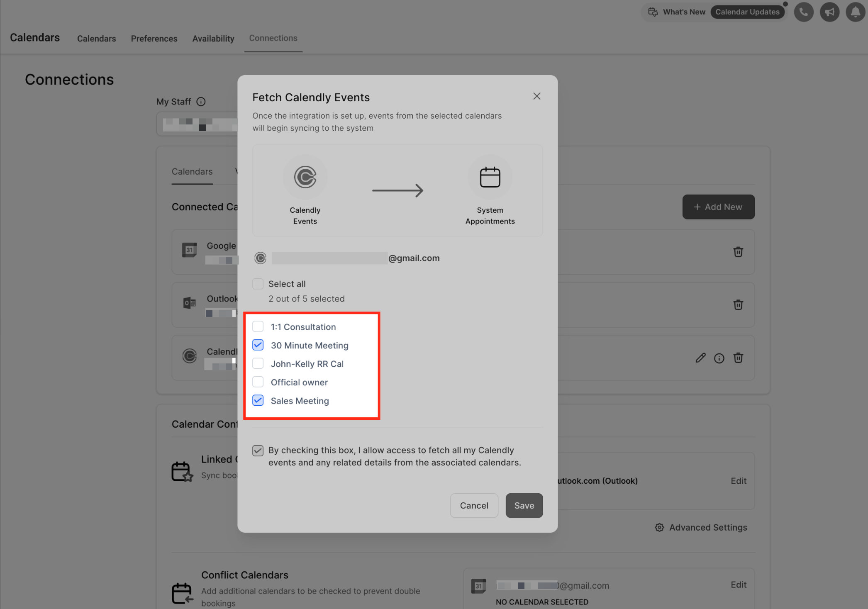
Task: Uncheck the 30 Minute Meeting checkbox
Action: point(258,345)
